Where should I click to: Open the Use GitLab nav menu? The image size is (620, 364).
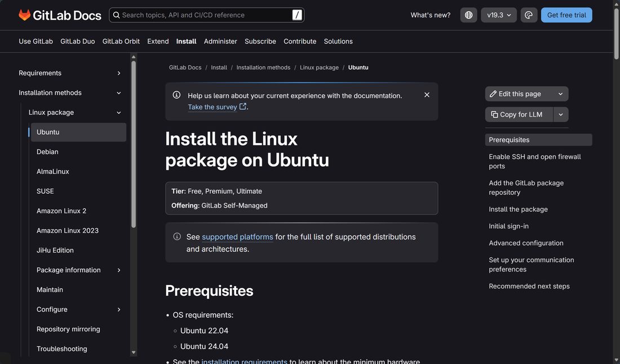coord(36,42)
